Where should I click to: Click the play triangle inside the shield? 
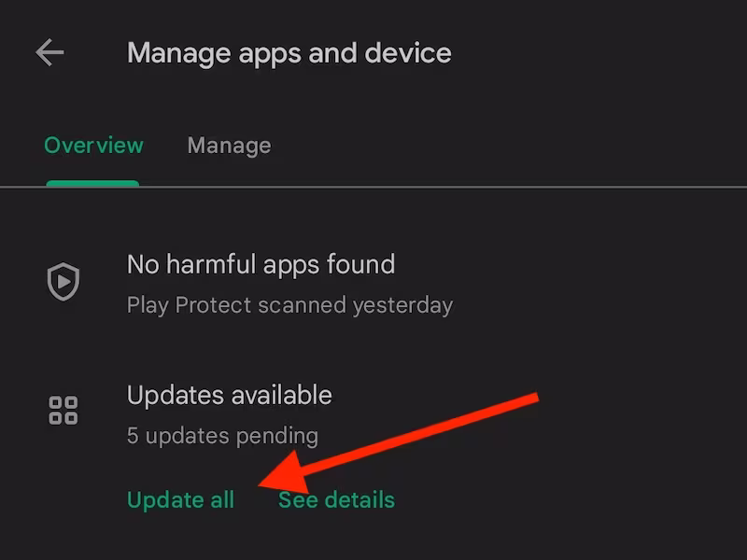(63, 282)
